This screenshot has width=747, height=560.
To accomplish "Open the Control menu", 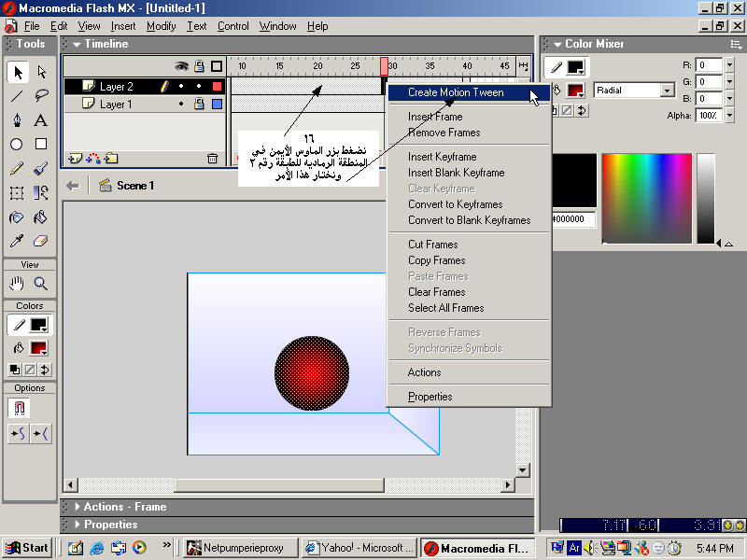I will (x=233, y=26).
